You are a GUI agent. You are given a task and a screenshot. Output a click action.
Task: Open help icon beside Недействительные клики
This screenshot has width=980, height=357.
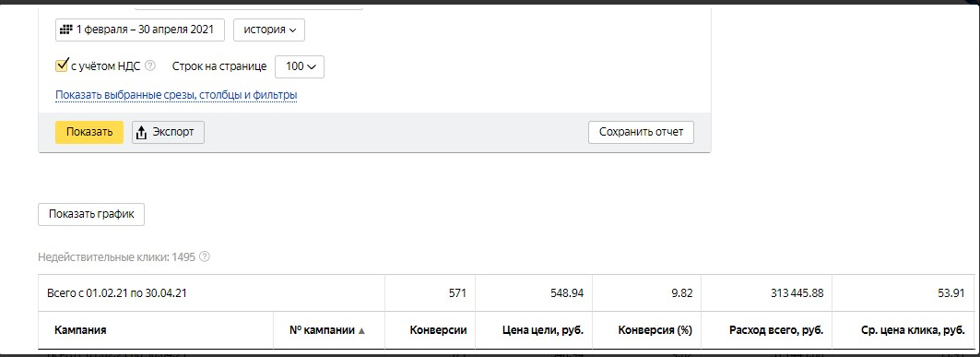point(205,257)
